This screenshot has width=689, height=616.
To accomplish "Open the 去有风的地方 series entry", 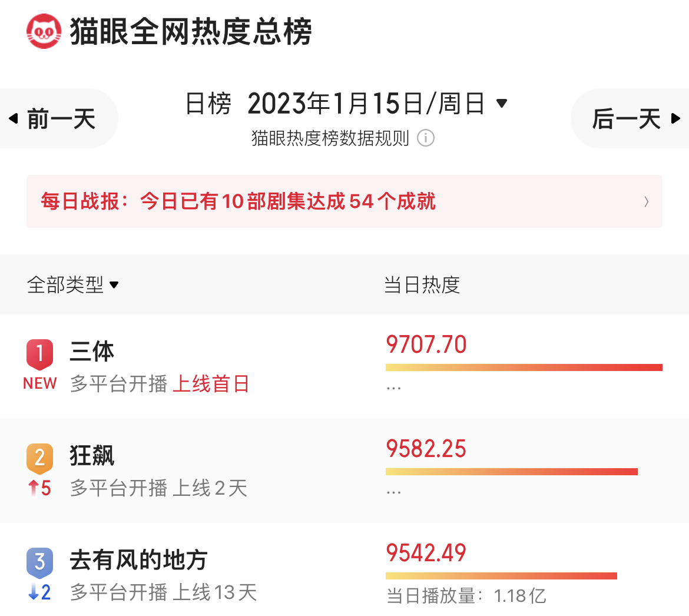I will click(x=138, y=560).
